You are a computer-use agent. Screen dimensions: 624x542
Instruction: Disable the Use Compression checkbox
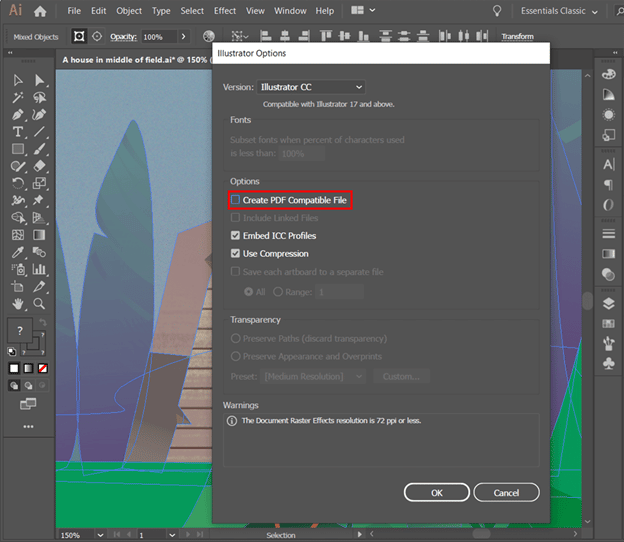click(235, 254)
